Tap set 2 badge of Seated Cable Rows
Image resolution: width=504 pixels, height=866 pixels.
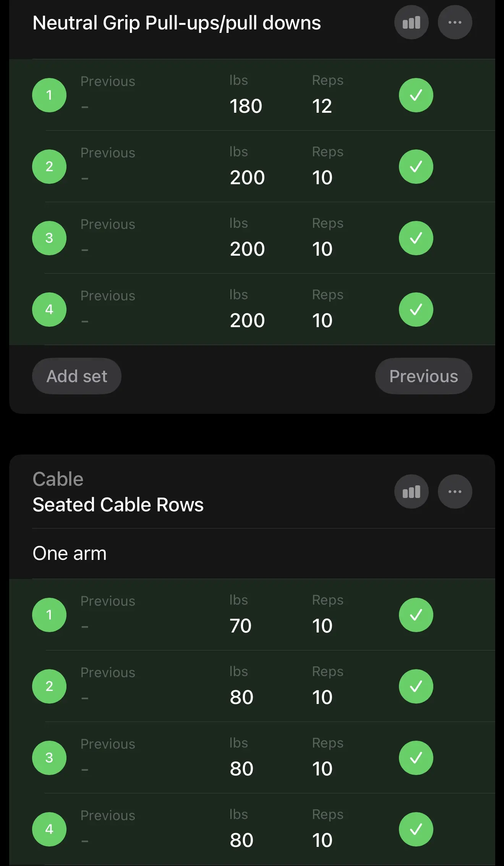[x=49, y=686]
